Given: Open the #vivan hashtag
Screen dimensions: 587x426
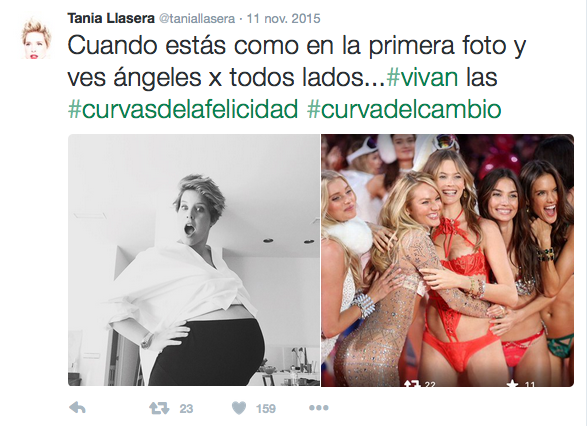Looking at the screenshot, I should [422, 77].
